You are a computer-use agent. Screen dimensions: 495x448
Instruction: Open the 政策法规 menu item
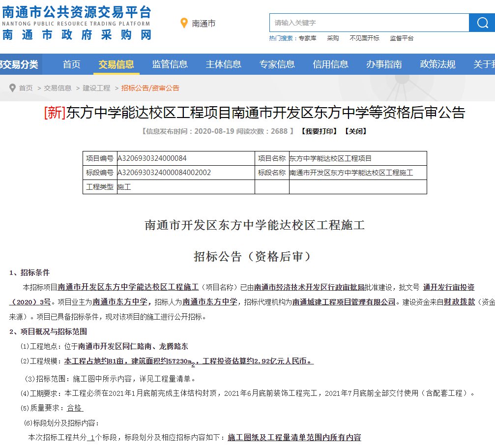click(437, 64)
